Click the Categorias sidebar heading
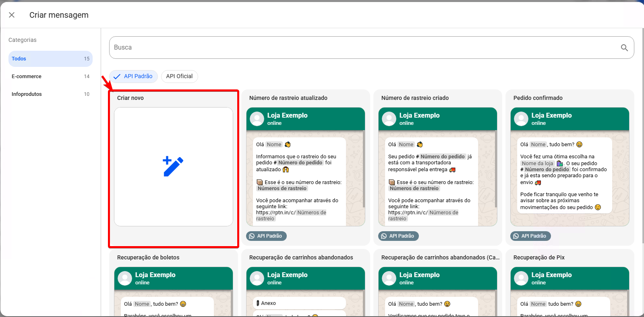This screenshot has width=644, height=317. (23, 40)
